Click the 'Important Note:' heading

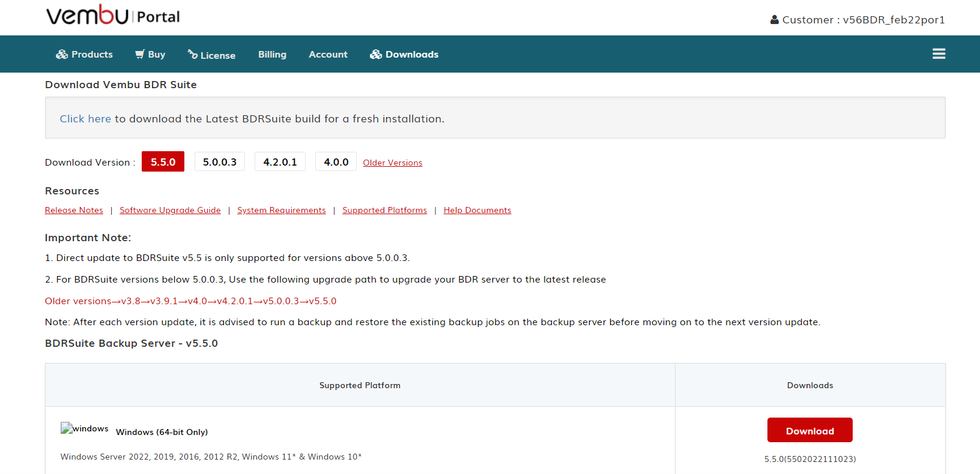pos(88,238)
